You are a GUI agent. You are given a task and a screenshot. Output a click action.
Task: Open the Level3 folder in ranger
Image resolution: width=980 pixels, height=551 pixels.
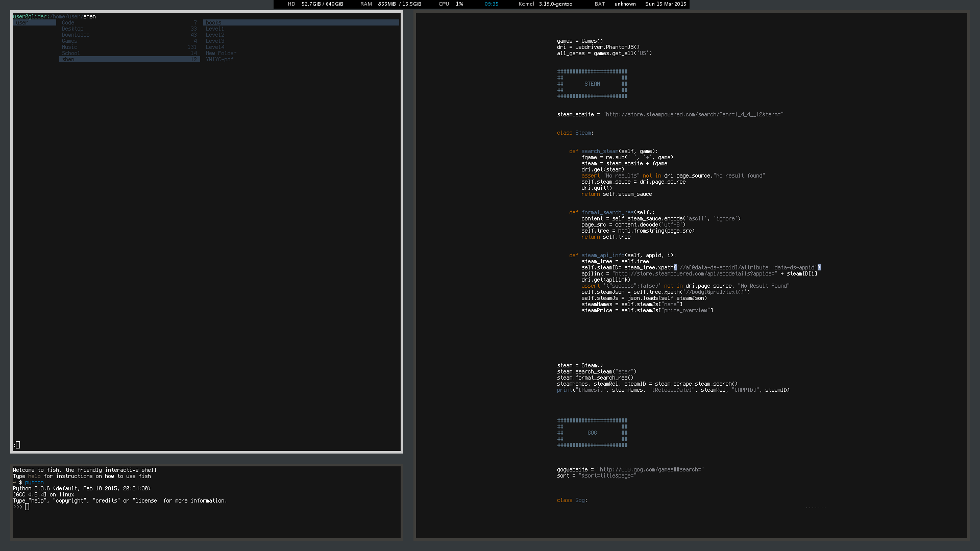tap(215, 41)
